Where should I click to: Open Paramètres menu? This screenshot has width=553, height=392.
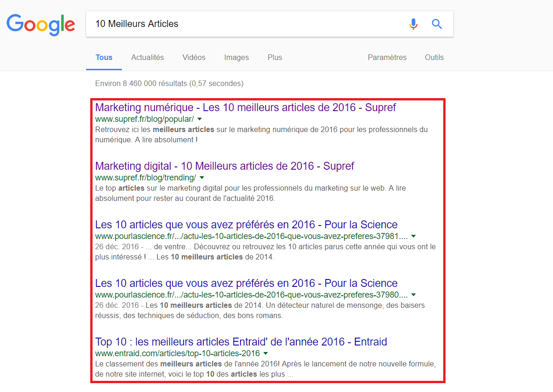(x=387, y=58)
